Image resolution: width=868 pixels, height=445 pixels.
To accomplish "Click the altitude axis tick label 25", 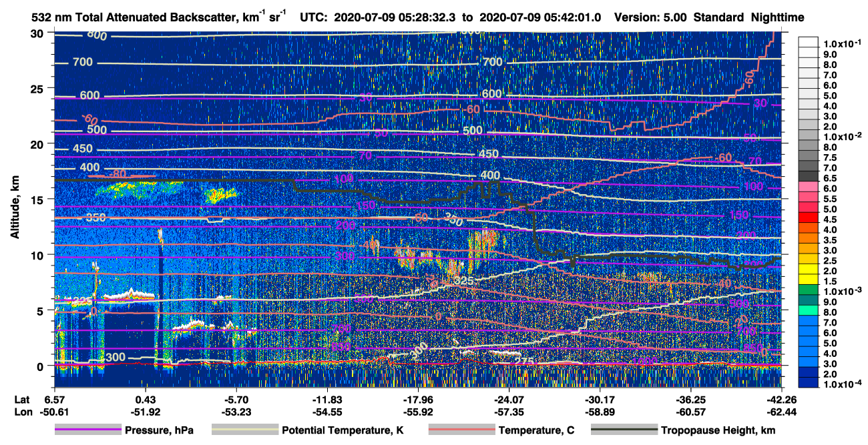I will tap(38, 88).
